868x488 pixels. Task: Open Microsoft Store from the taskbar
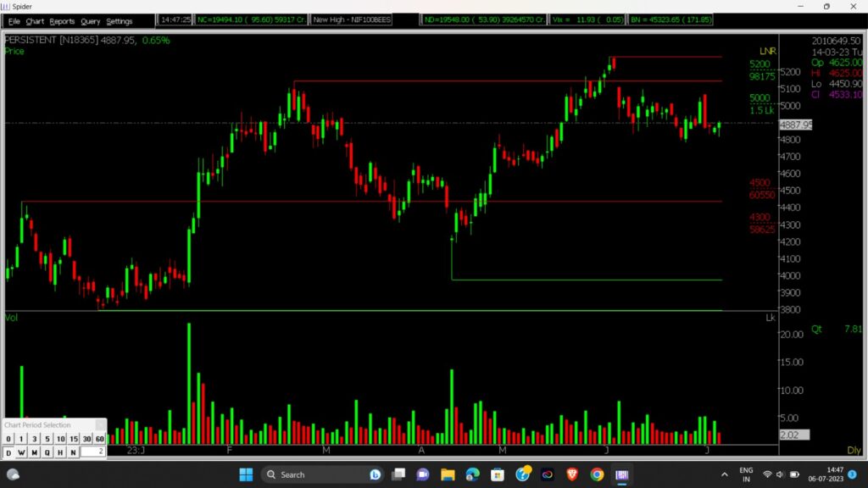pos(498,474)
